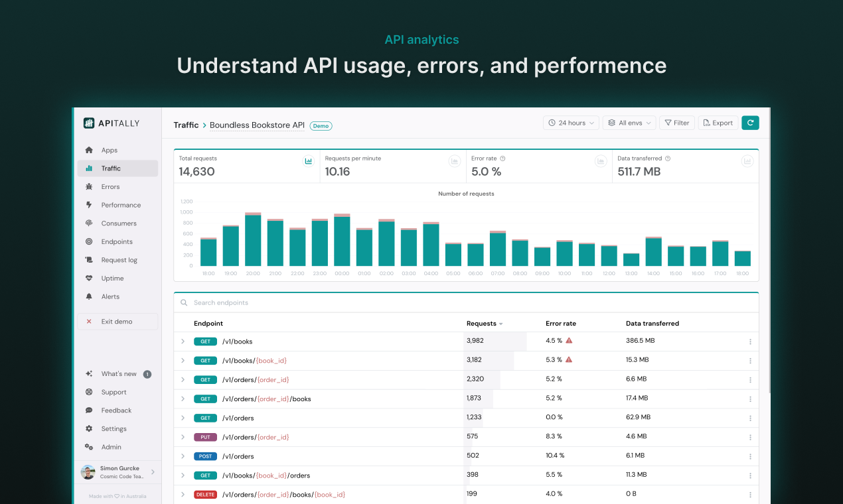Image resolution: width=843 pixels, height=504 pixels.
Task: Click the Demo badge
Action: [x=321, y=125]
